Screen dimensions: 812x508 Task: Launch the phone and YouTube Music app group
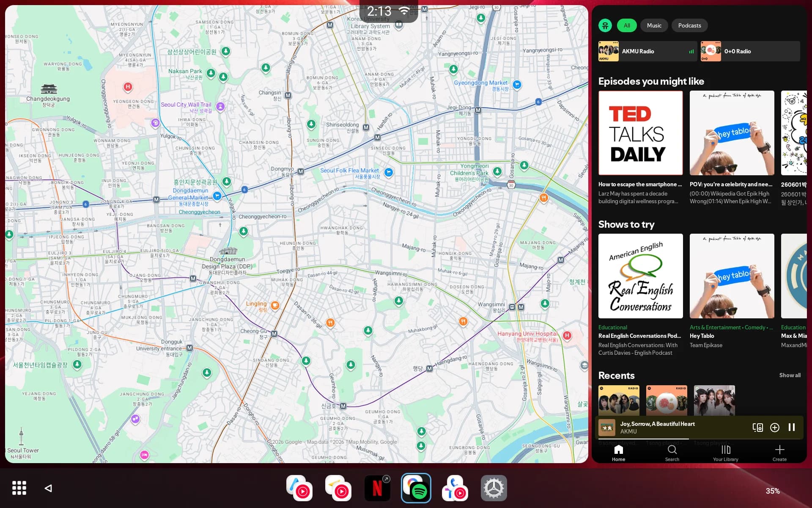click(x=455, y=488)
